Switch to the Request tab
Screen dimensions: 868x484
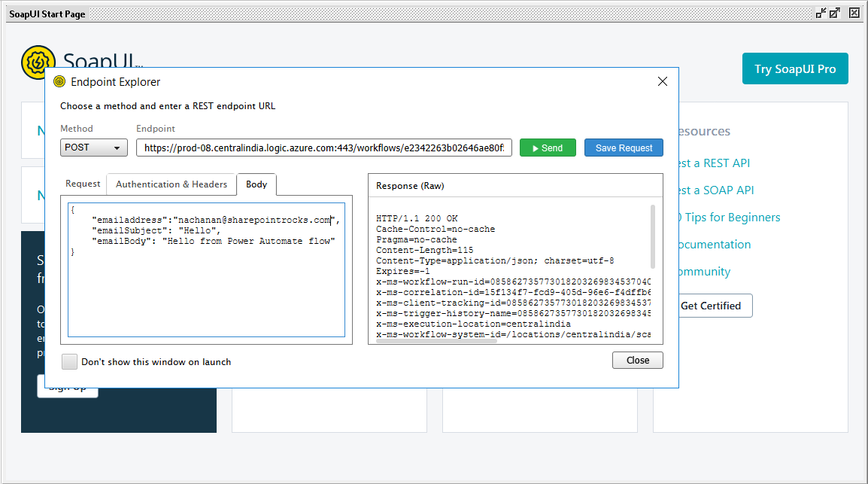click(83, 184)
